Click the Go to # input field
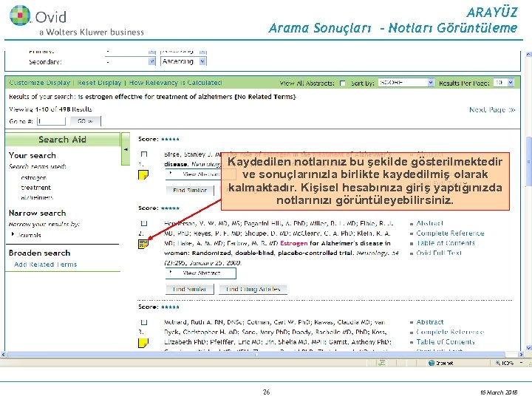The width and height of the screenshot is (532, 399). [51, 121]
